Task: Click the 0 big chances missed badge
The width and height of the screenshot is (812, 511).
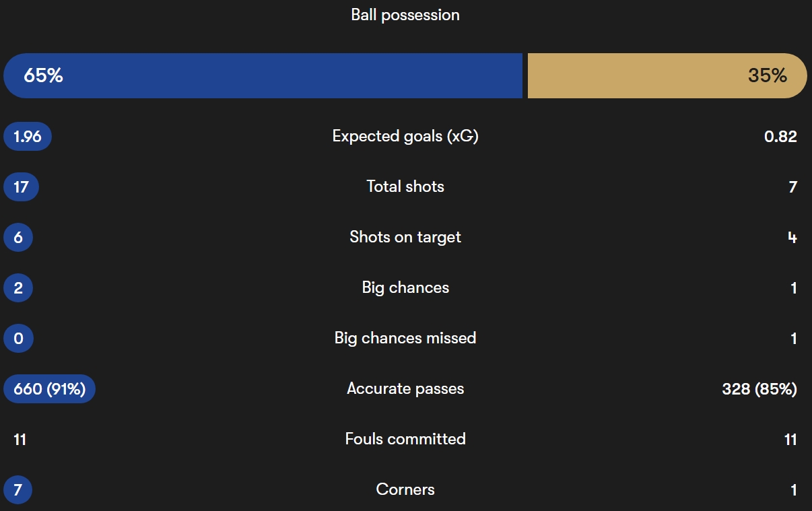Action: pos(18,338)
